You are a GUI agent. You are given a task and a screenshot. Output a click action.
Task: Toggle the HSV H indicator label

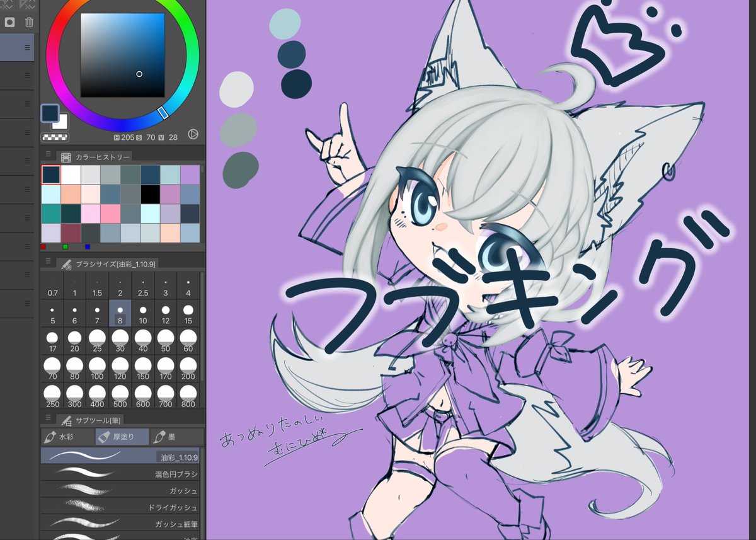pyautogui.click(x=117, y=137)
